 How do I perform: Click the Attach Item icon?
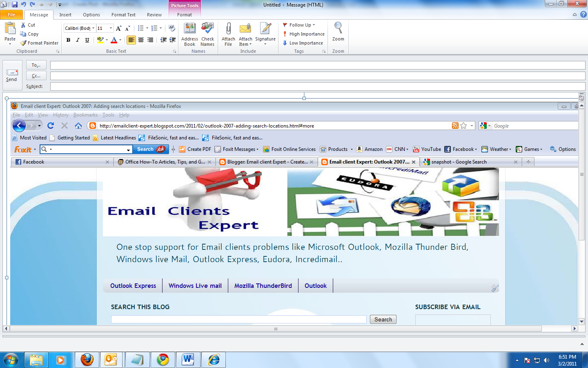coord(245,28)
